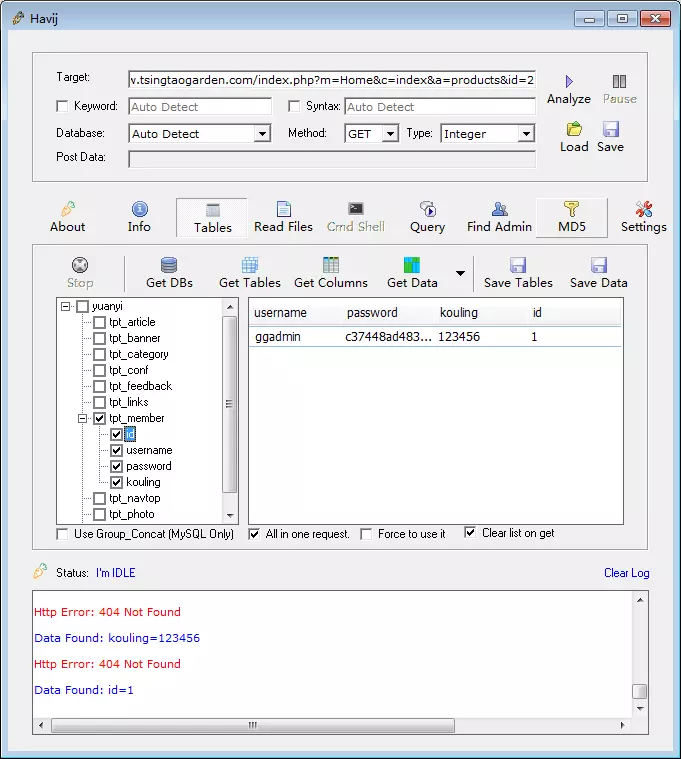Click the id column header
The width and height of the screenshot is (681, 759).
575,313
